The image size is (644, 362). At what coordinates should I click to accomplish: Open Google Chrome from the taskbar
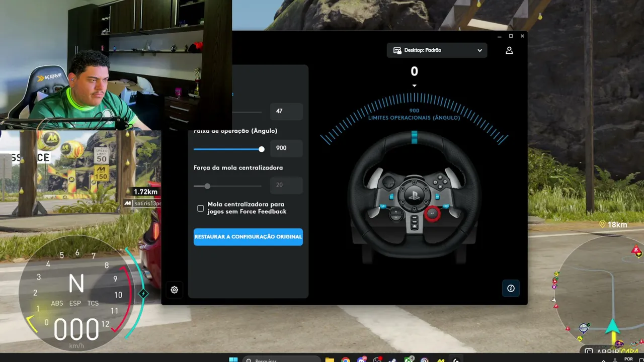pos(345,359)
